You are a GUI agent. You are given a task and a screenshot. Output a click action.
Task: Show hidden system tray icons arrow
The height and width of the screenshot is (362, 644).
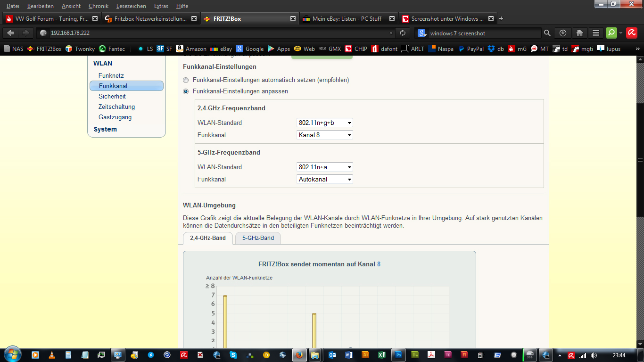point(560,355)
